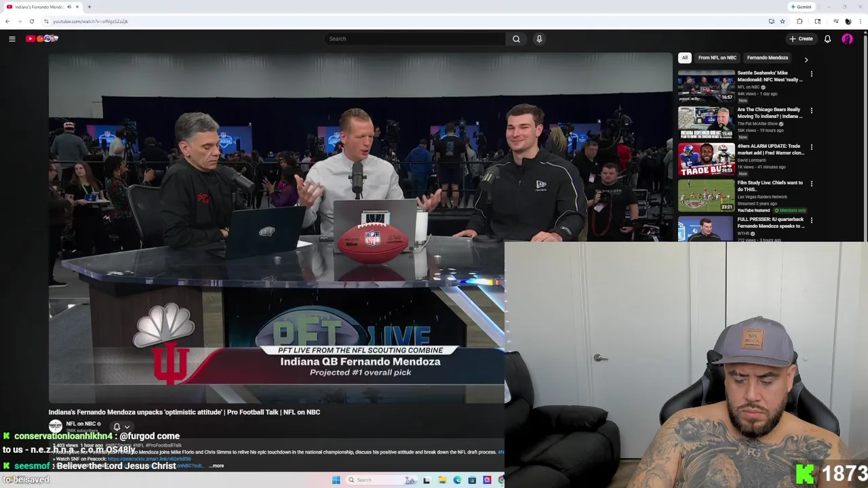
Task: Click install app icon in address bar
Action: click(x=771, y=21)
